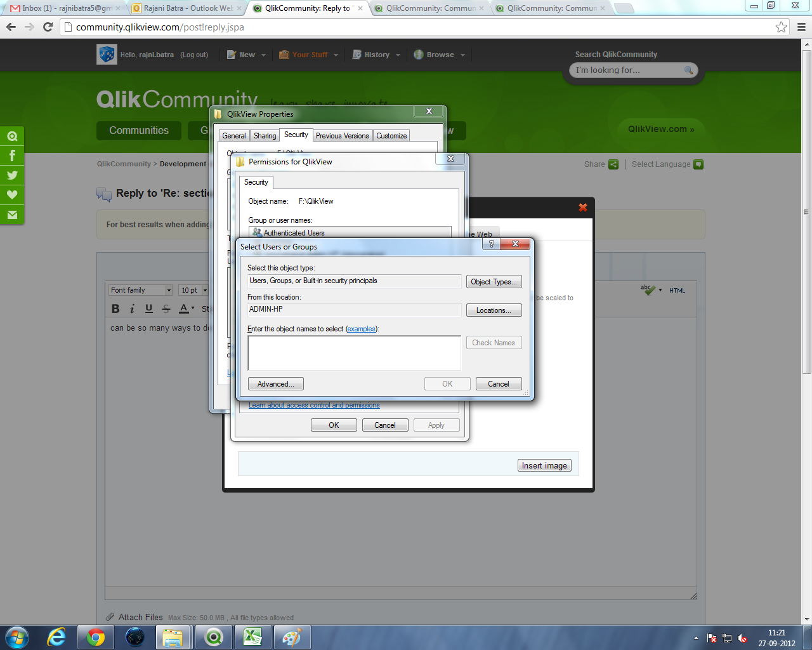
Task: Click the Insert image button
Action: (x=544, y=465)
